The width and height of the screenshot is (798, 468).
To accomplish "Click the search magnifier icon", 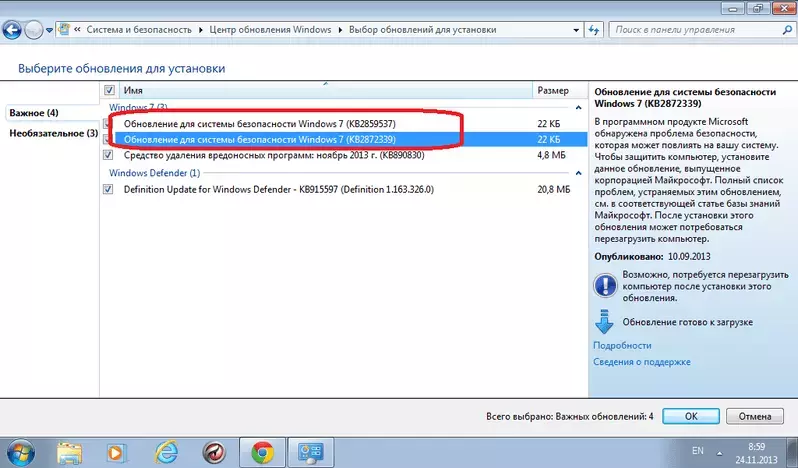I will [x=787, y=30].
